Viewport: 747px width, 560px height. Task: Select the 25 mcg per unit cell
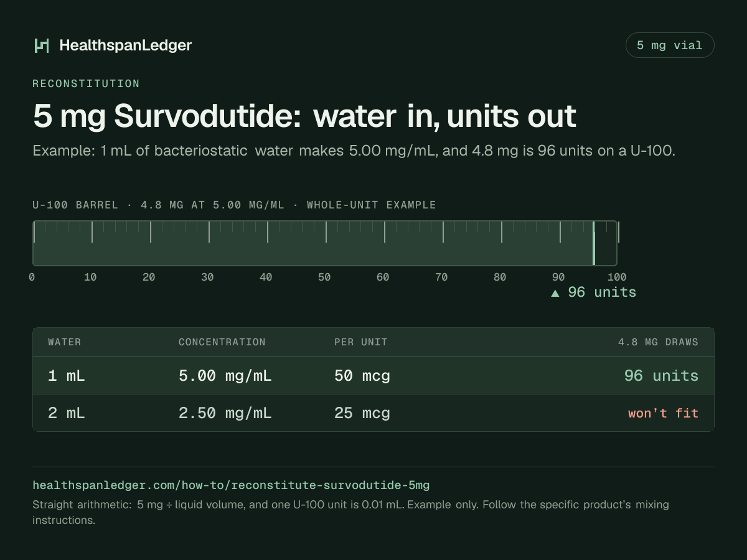[362, 413]
